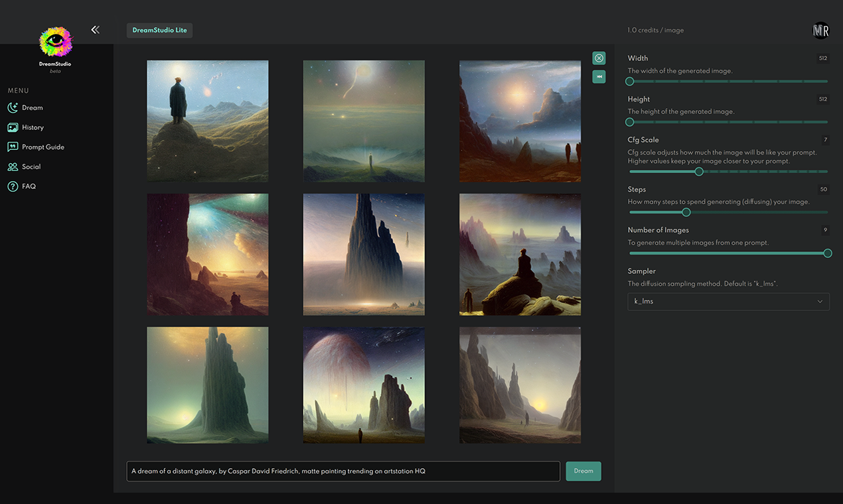Click the Width value 512 badge
843x504 pixels.
coord(823,58)
